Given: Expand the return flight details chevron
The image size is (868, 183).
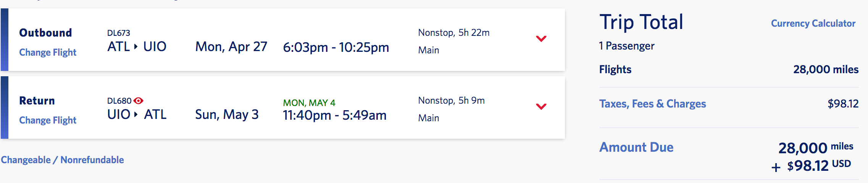Looking at the screenshot, I should pos(541,106).
